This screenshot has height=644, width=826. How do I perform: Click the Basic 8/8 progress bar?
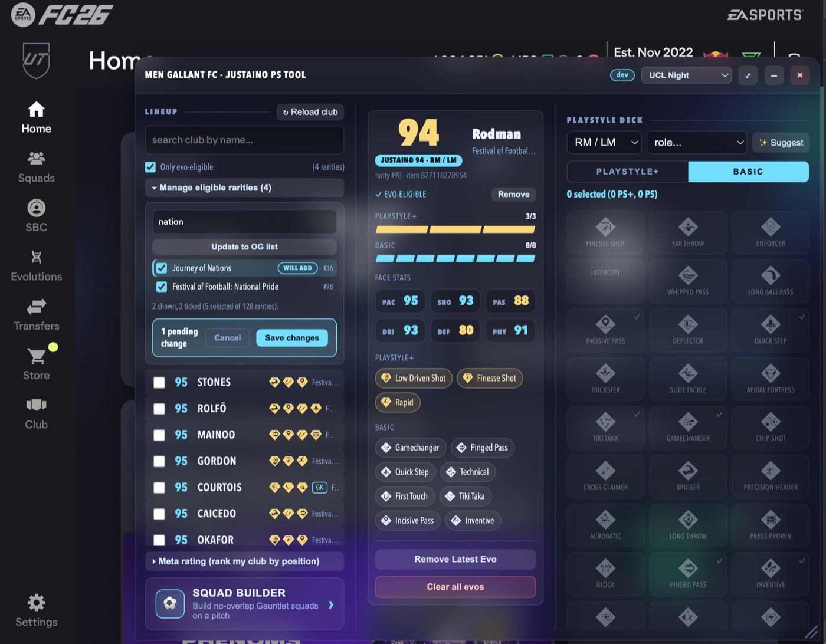[x=455, y=258]
